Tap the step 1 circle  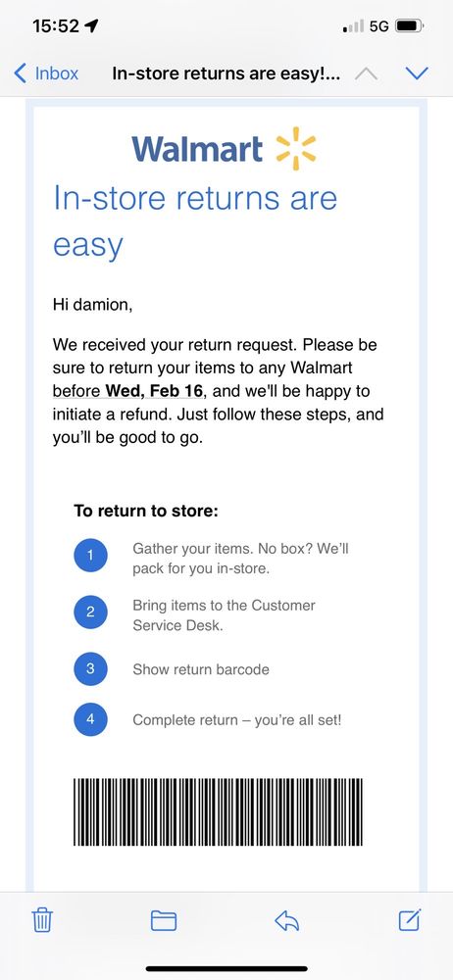click(90, 555)
